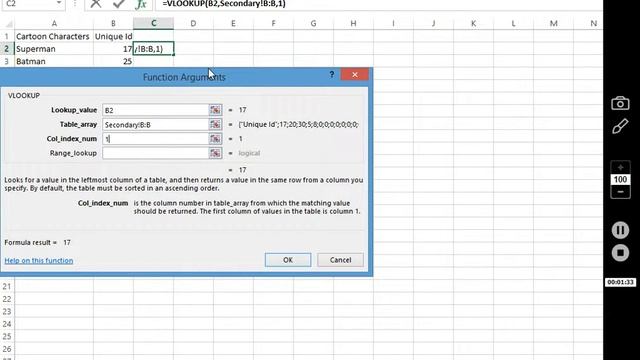The height and width of the screenshot is (360, 640).
Task: Close the Function Arguments dialog
Action: click(x=354, y=74)
